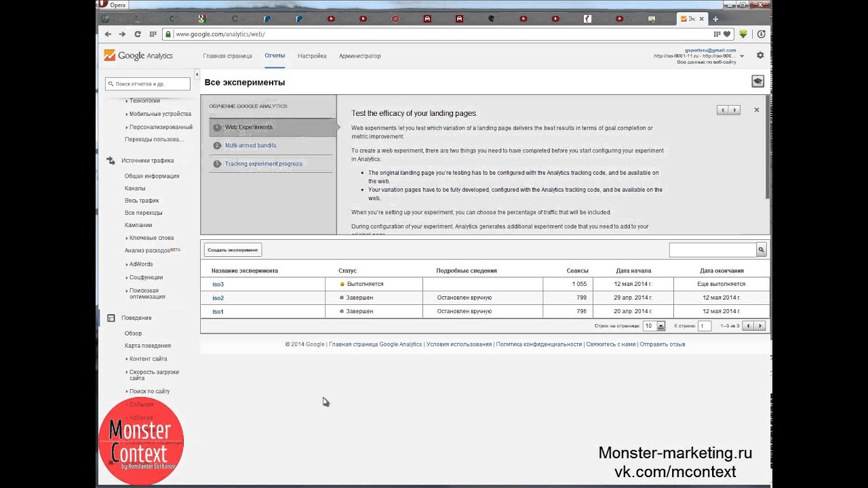Image resolution: width=868 pixels, height=488 pixels.
Task: Open the settings gear icon in Analytics header
Action: tap(760, 56)
